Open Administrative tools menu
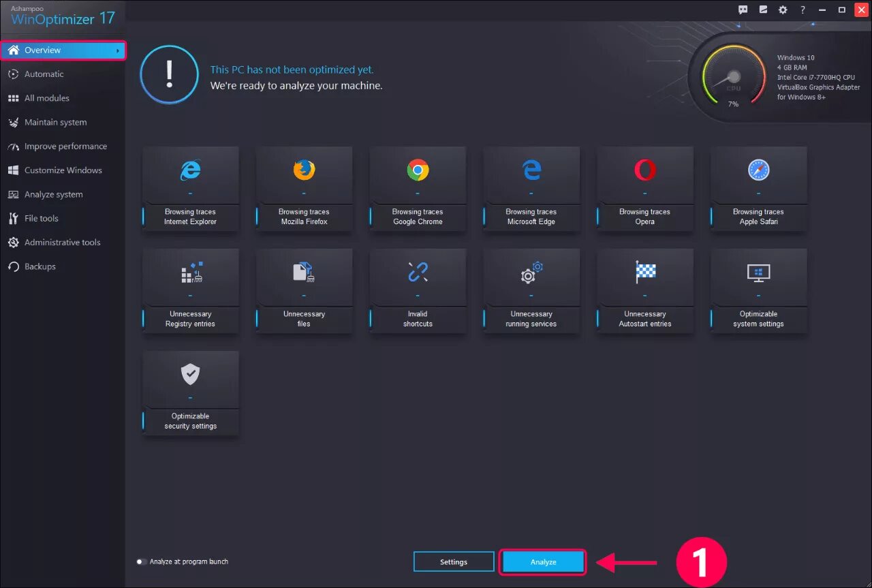This screenshot has height=588, width=872. point(63,243)
